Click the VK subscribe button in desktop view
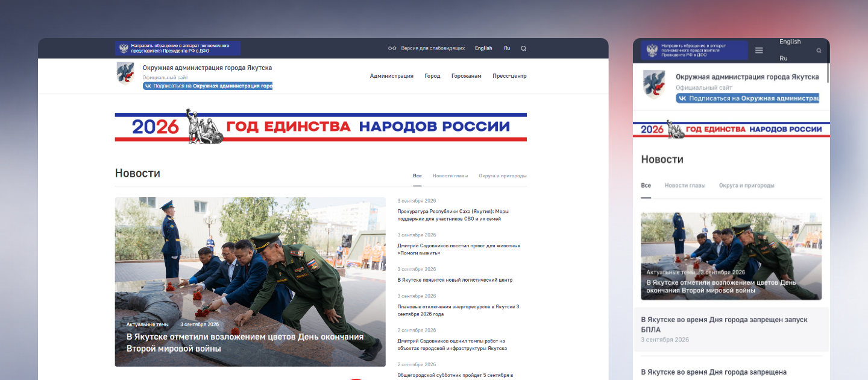 click(x=207, y=86)
